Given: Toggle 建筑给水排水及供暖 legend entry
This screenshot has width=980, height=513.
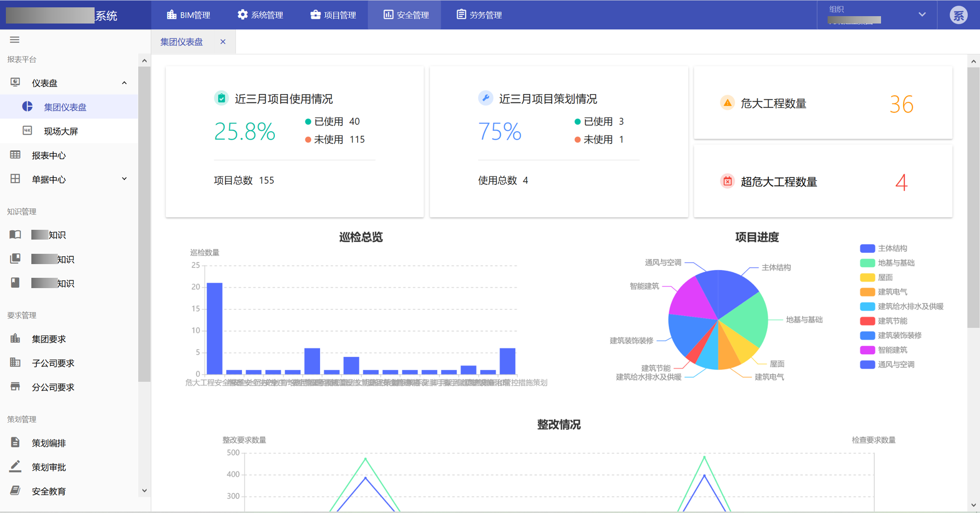Looking at the screenshot, I should pos(902,306).
